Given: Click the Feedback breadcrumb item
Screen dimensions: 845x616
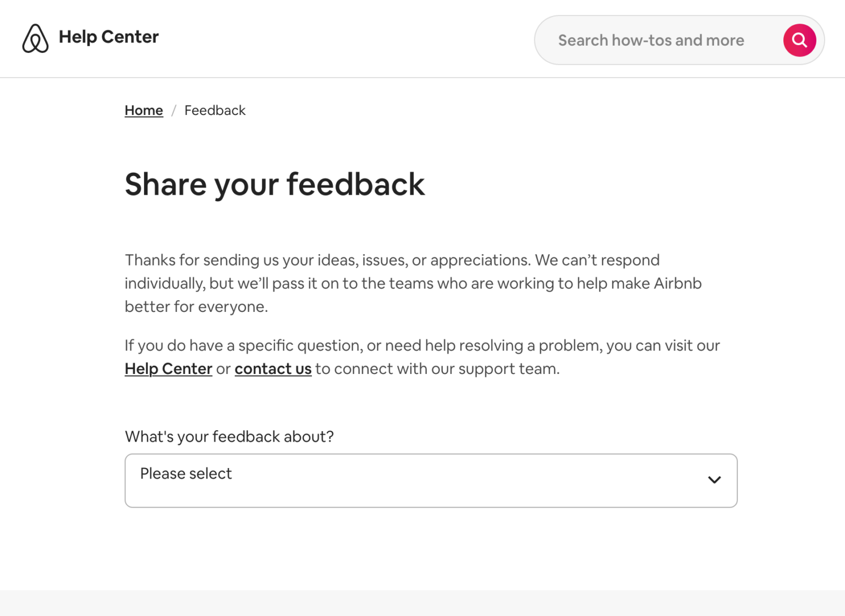Looking at the screenshot, I should [x=215, y=111].
